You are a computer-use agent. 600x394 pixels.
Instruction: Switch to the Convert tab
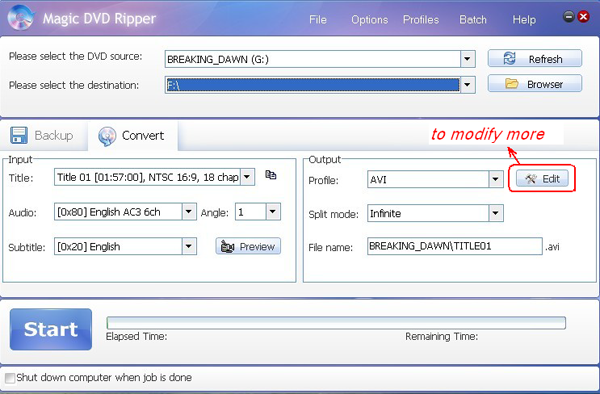point(133,136)
